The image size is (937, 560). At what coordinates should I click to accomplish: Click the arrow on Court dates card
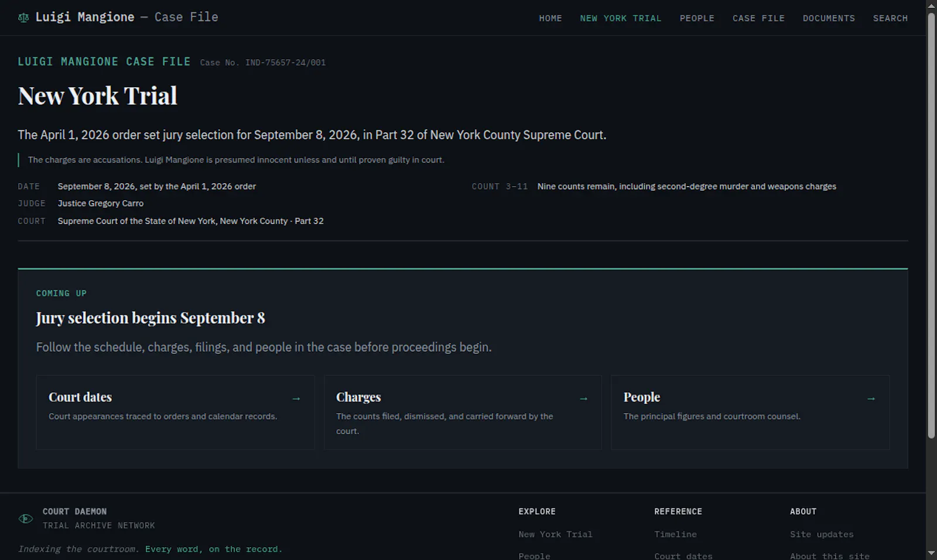point(296,398)
